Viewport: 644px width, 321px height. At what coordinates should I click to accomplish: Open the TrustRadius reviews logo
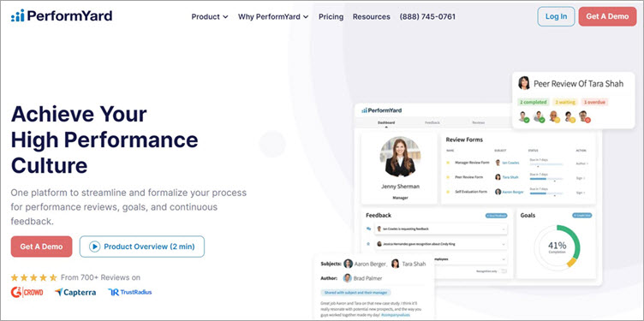point(130,292)
